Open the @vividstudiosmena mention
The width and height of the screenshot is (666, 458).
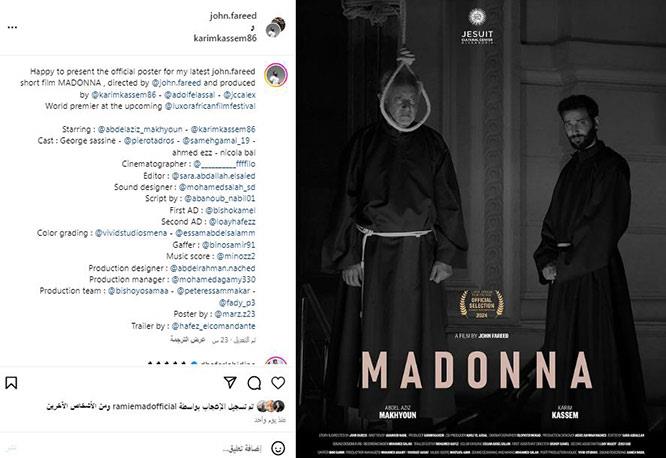pos(131,233)
